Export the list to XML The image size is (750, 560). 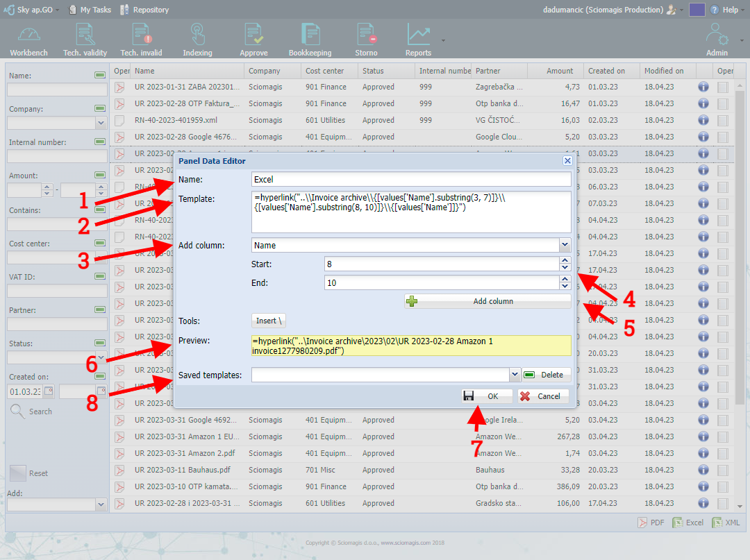(x=726, y=523)
